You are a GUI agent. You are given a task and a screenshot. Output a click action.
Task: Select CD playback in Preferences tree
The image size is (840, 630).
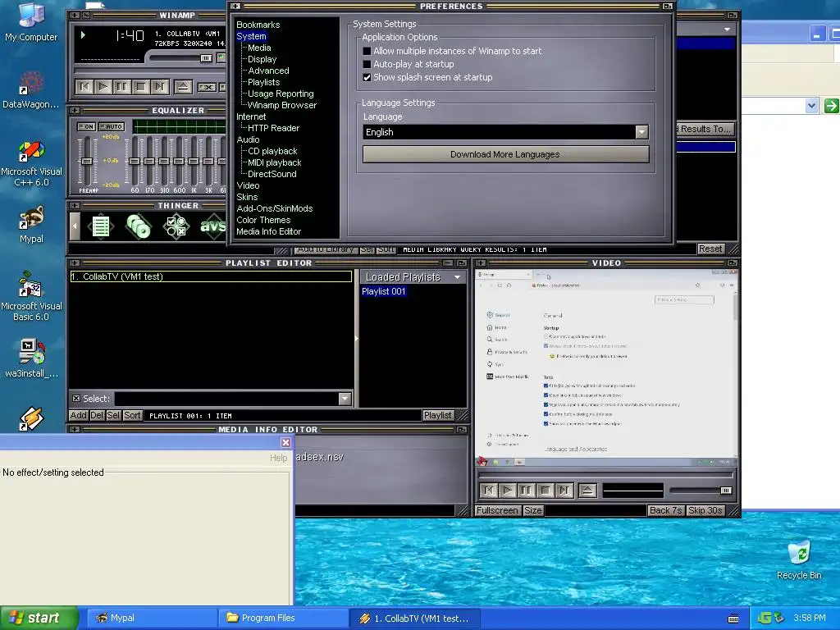point(272,151)
